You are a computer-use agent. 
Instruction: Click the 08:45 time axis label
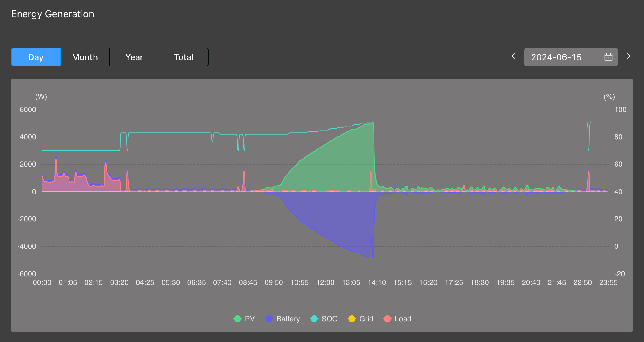point(248,282)
